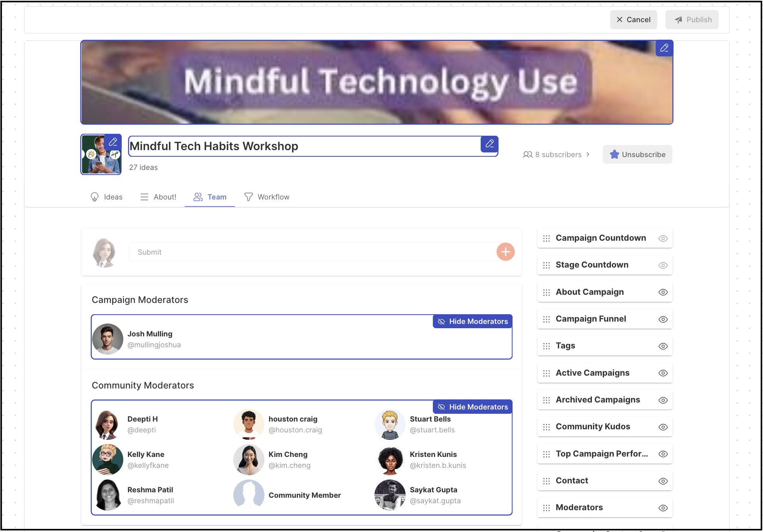
Task: Open Reshma Patil's avatar
Action: coord(108,495)
